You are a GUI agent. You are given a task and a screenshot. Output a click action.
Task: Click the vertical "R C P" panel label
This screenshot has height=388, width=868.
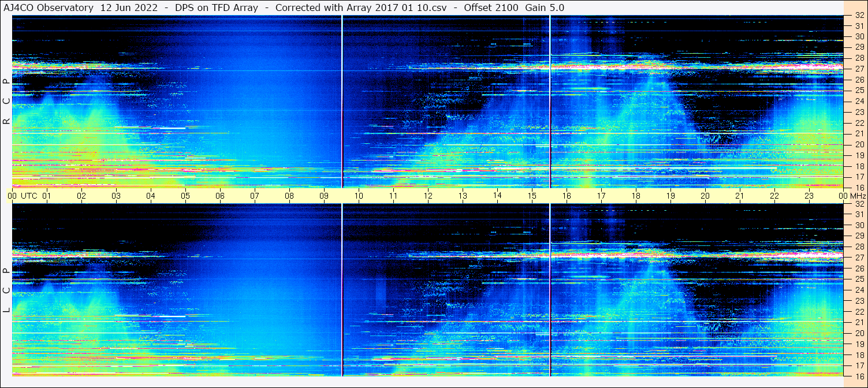point(6,101)
